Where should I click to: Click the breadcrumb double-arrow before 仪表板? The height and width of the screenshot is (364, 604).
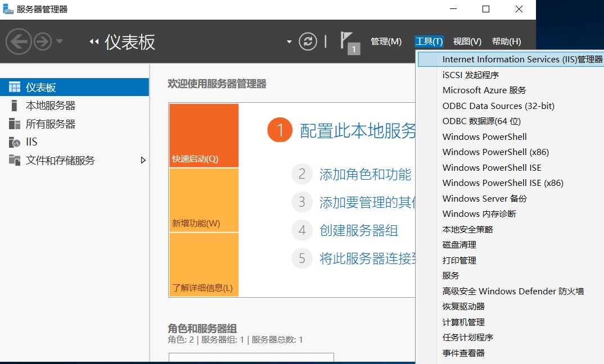(94, 42)
